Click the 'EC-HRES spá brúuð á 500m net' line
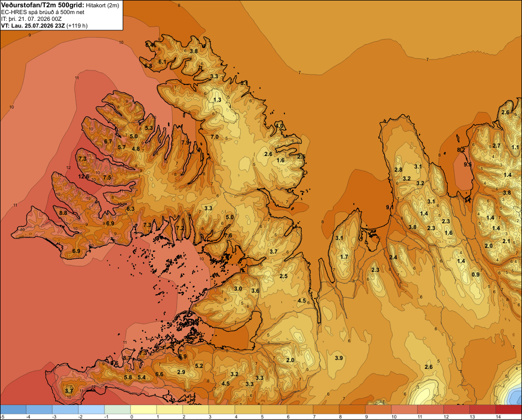522x420 pixels. pyautogui.click(x=43, y=13)
